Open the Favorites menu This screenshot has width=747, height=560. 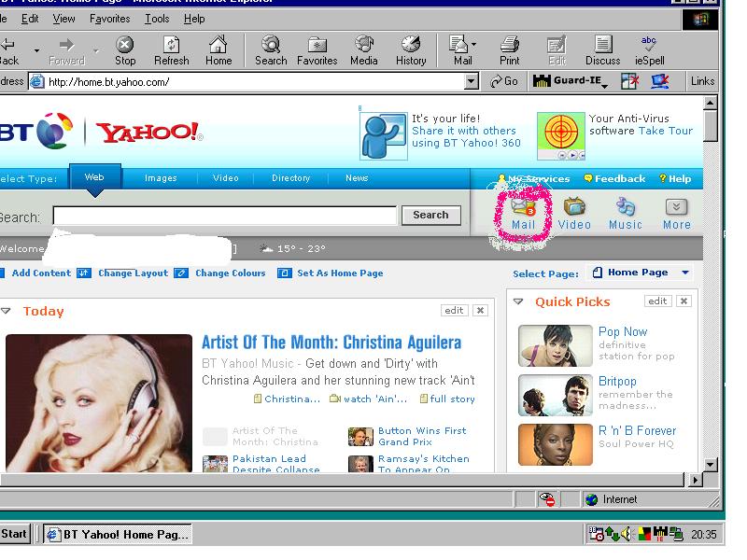pos(109,19)
